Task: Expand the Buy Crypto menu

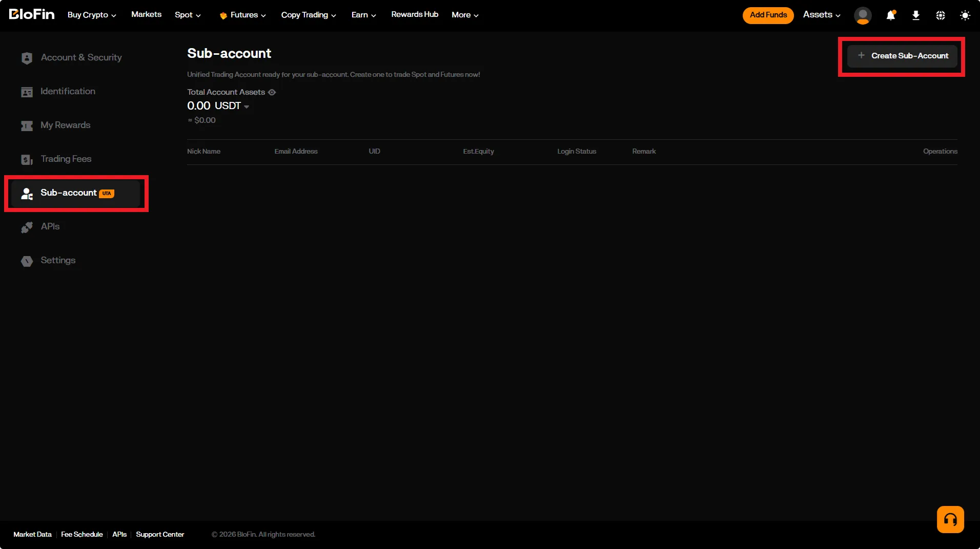Action: coord(92,15)
